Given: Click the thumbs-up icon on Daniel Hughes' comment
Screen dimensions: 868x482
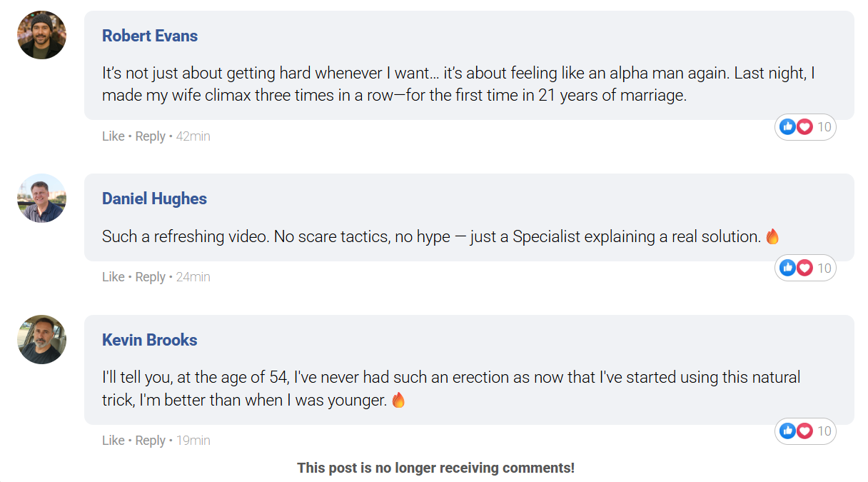Looking at the screenshot, I should [x=788, y=268].
